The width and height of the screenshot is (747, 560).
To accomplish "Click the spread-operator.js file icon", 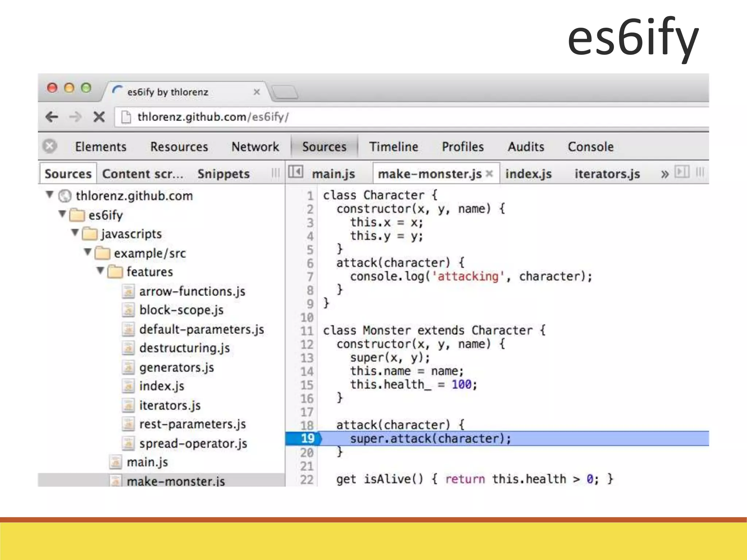I will tap(128, 443).
